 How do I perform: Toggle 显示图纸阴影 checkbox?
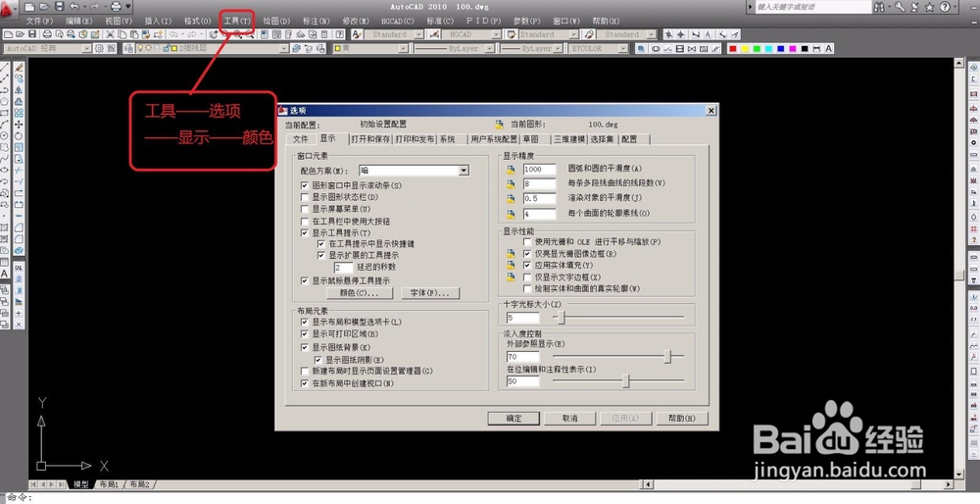tap(318, 360)
